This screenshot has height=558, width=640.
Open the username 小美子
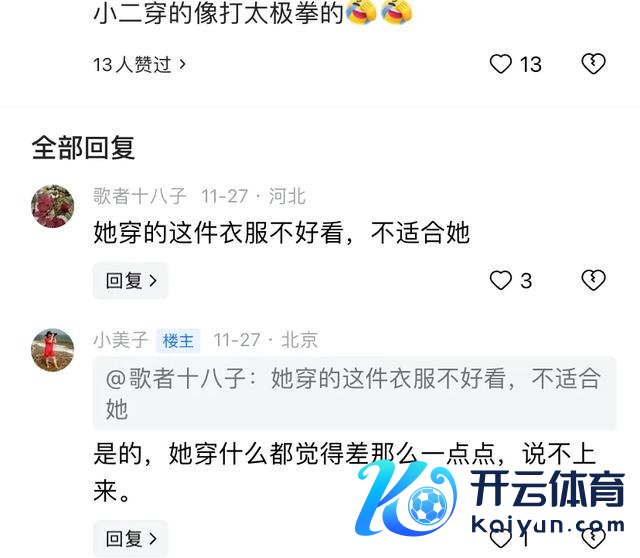tap(121, 340)
